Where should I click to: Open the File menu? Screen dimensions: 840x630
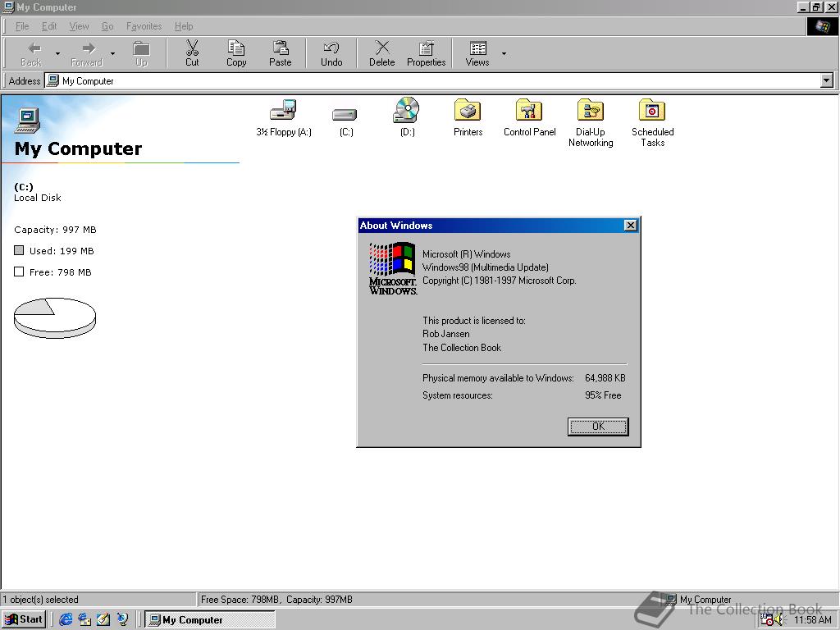point(22,26)
